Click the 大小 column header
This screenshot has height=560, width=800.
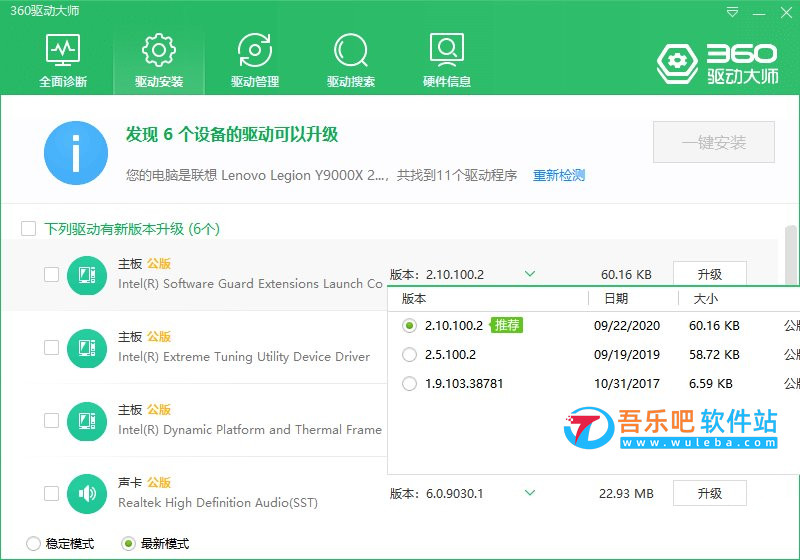point(706,298)
